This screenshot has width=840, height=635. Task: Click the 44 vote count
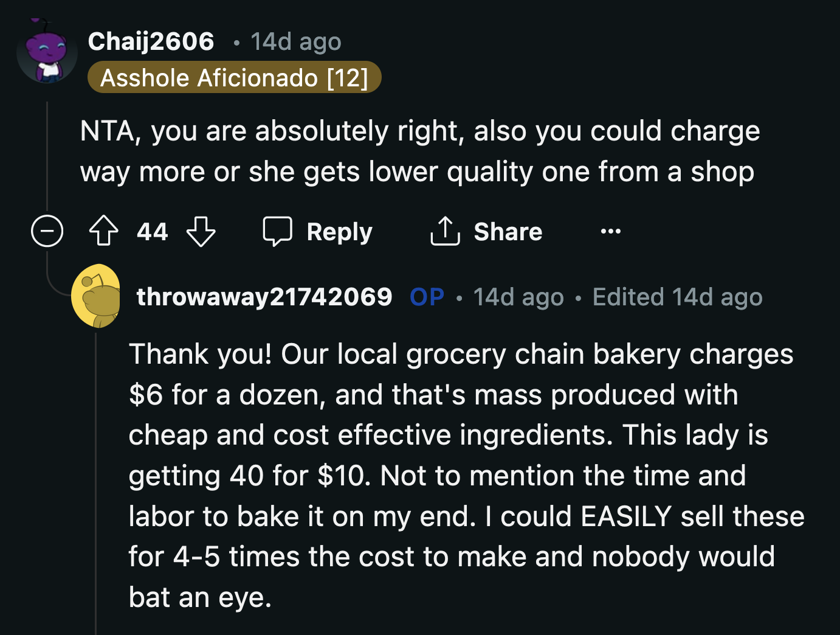click(x=151, y=231)
